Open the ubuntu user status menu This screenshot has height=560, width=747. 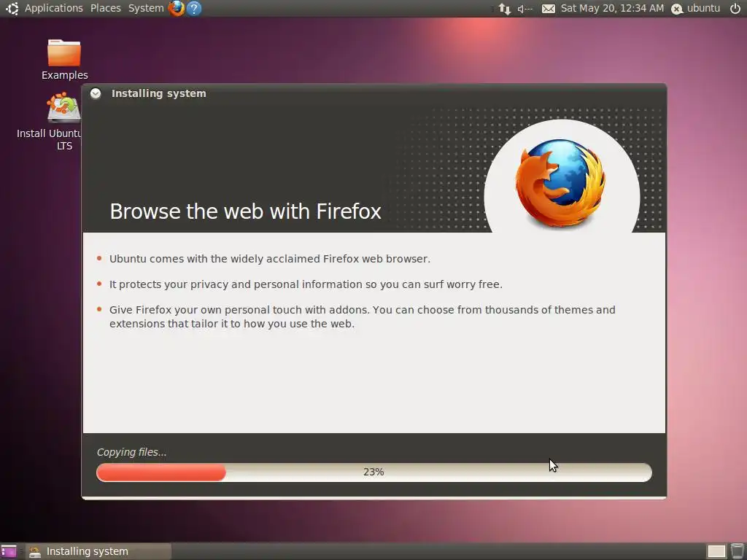click(x=696, y=8)
